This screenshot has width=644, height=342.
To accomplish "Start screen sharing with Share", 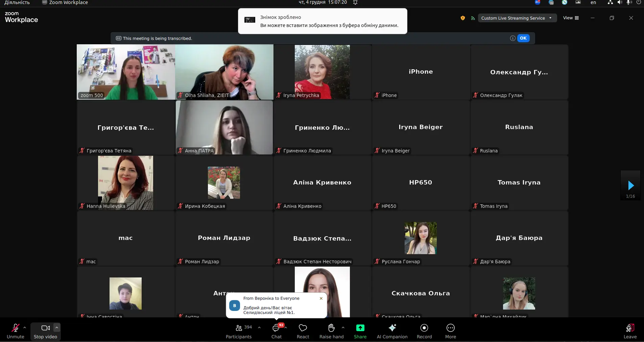I will [360, 332].
